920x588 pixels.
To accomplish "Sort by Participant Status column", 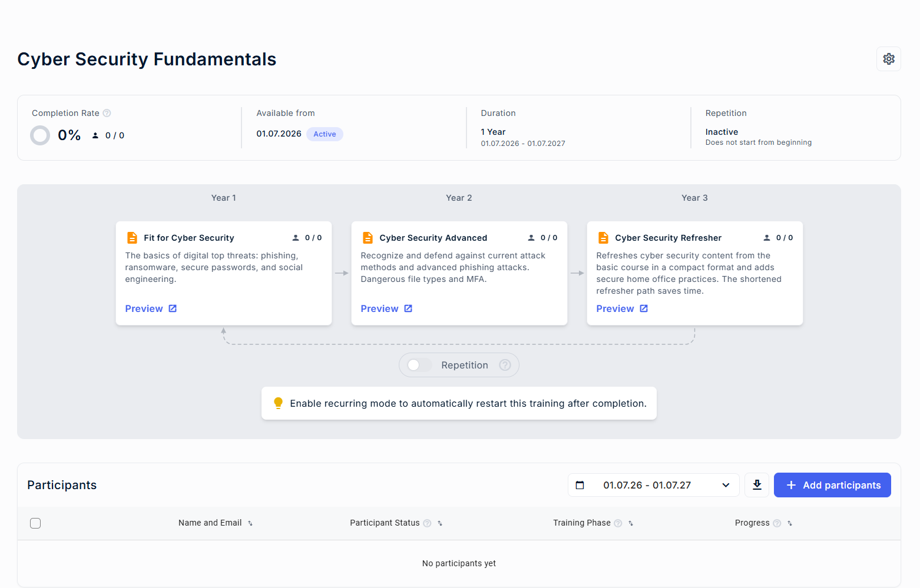I will [440, 523].
